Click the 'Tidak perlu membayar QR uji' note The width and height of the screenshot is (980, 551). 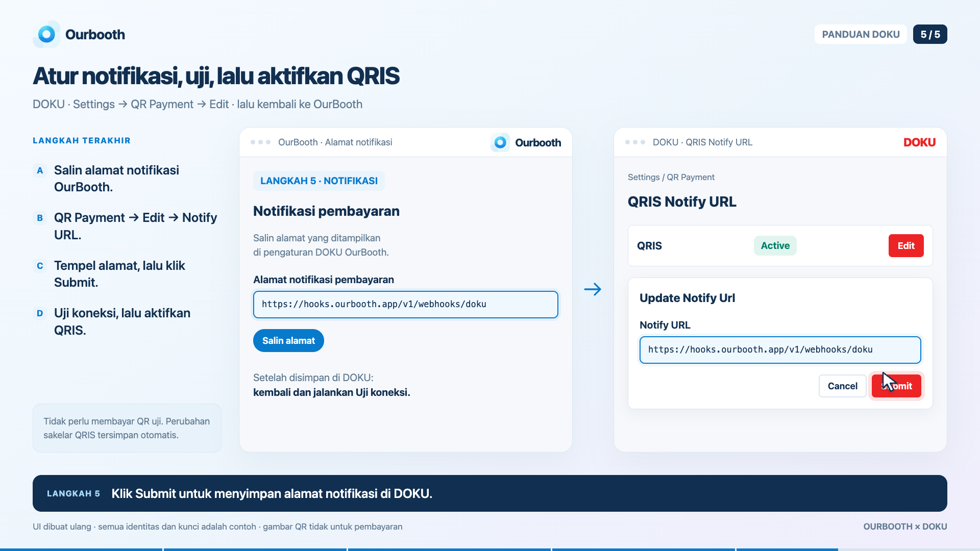pyautogui.click(x=127, y=428)
